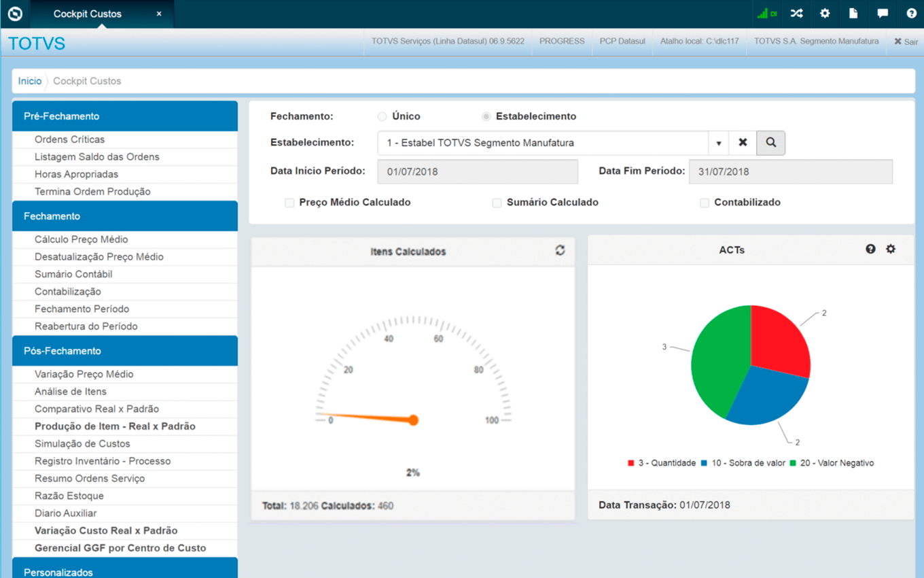Click TOTVS S.A. Segmento Manufatura header text
Viewport: 924px width, 578px height.
pos(816,41)
